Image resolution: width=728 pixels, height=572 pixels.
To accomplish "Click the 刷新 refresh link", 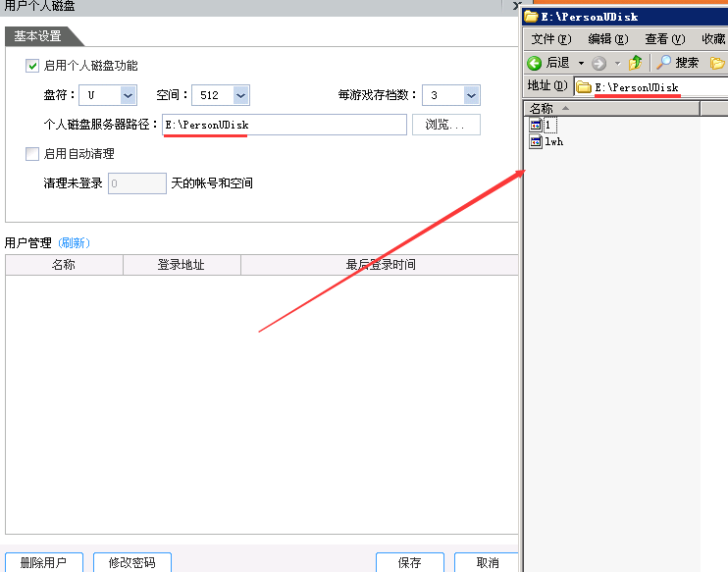I will [x=75, y=242].
